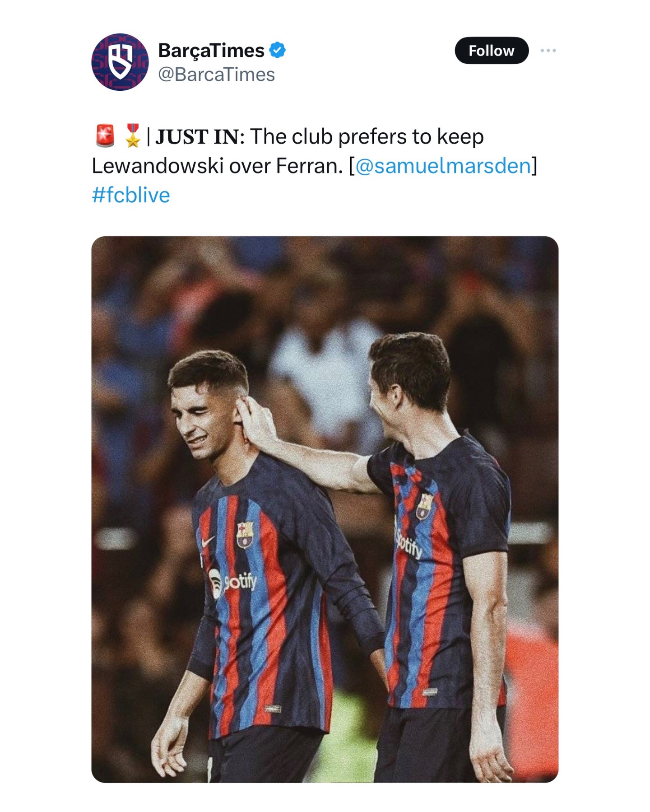The width and height of the screenshot is (650, 812).
Task: Click the Barcelona crest on right jersey
Action: pyautogui.click(x=424, y=506)
